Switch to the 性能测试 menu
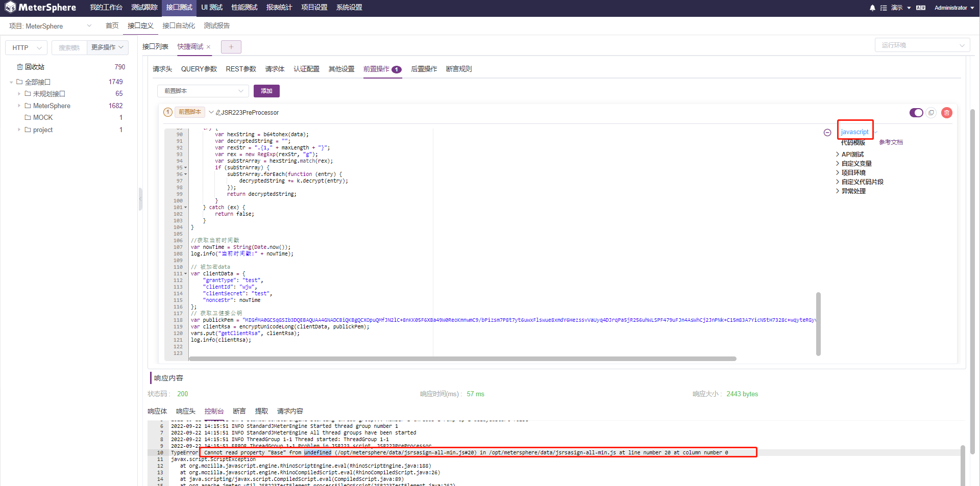Viewport: 980px width, 486px height. (244, 8)
